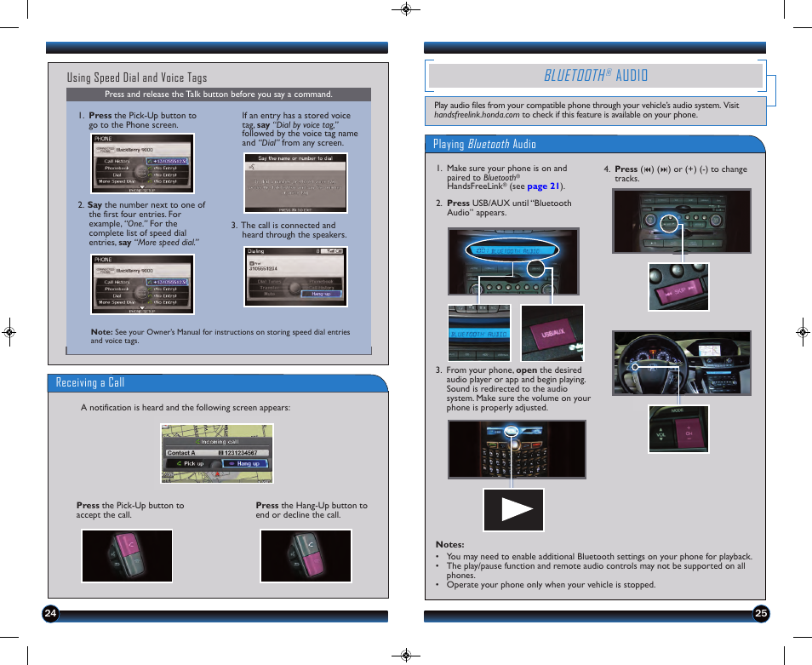Click the Dialing screen image

click(295, 276)
